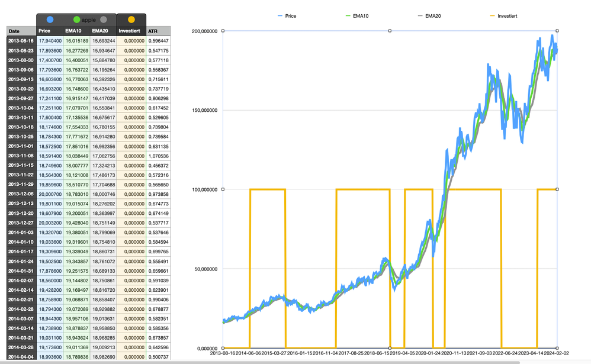Click the yellow Investiert series circle
The image size is (591, 364).
(131, 20)
